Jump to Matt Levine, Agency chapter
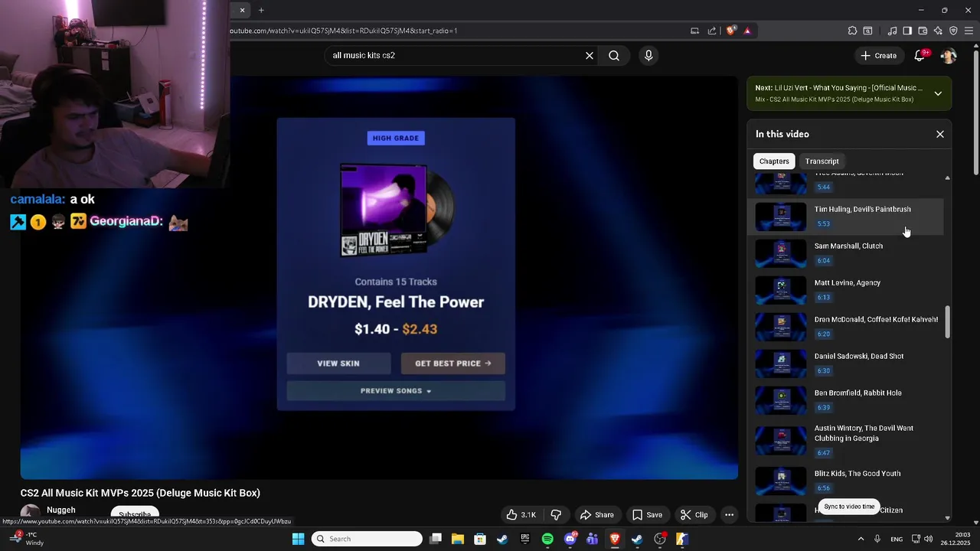980x551 pixels. click(x=846, y=290)
